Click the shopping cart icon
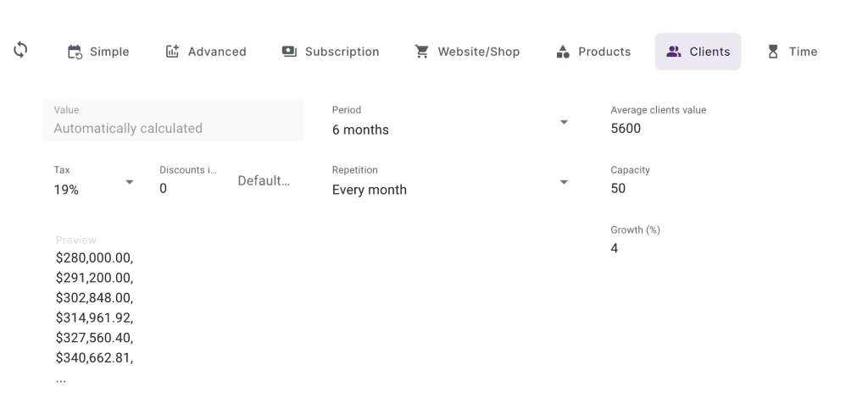Screen dimensions: 868x398 point(422,52)
